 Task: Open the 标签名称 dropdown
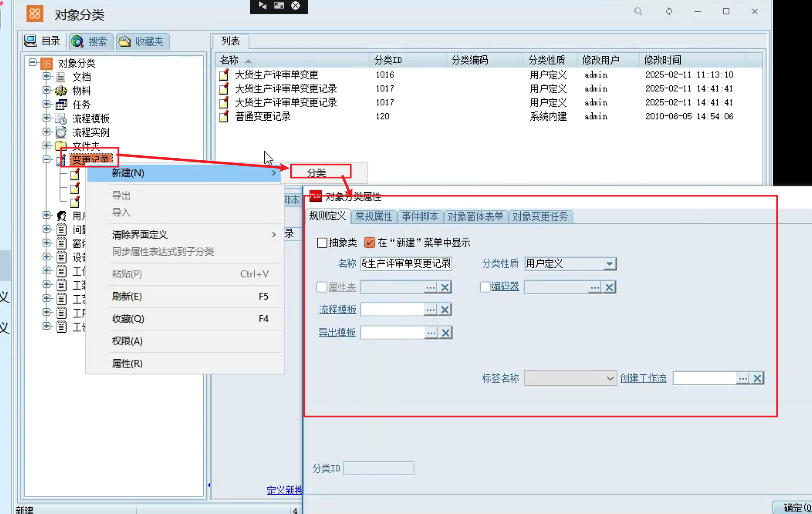(610, 378)
